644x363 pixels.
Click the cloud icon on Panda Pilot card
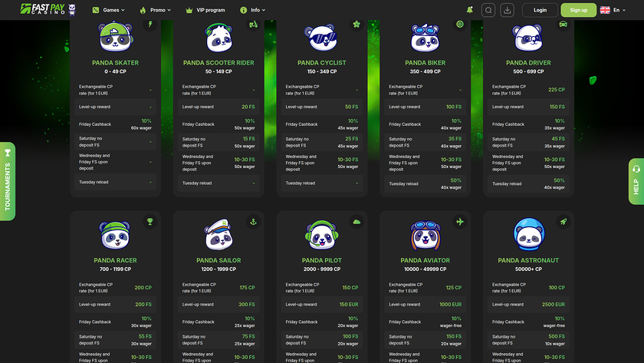356,222
